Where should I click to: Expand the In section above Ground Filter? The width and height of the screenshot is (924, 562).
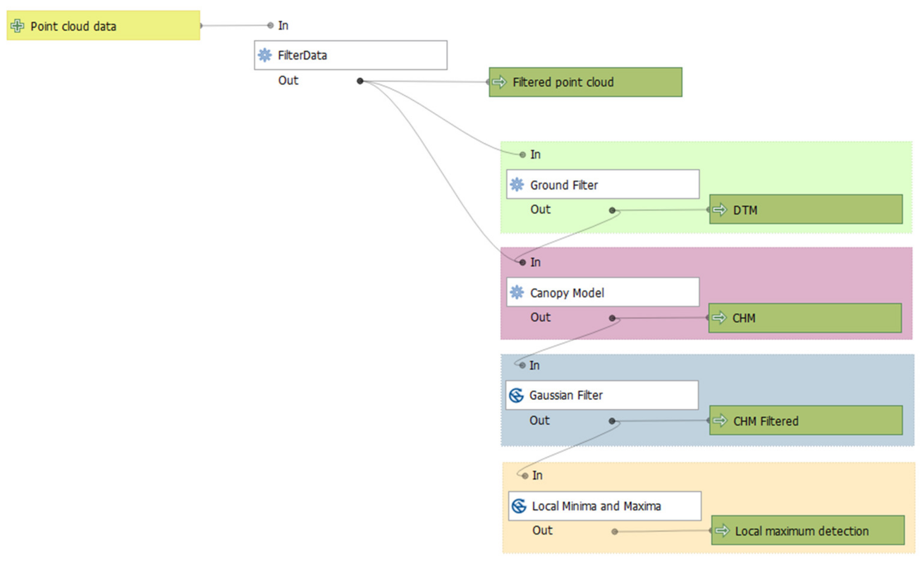tap(535, 154)
